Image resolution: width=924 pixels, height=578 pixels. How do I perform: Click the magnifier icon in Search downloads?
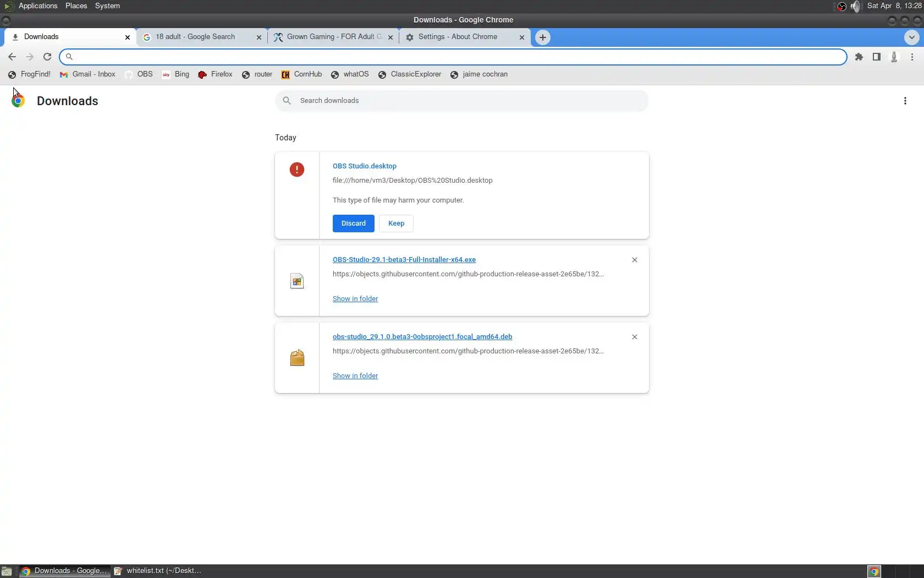287,101
